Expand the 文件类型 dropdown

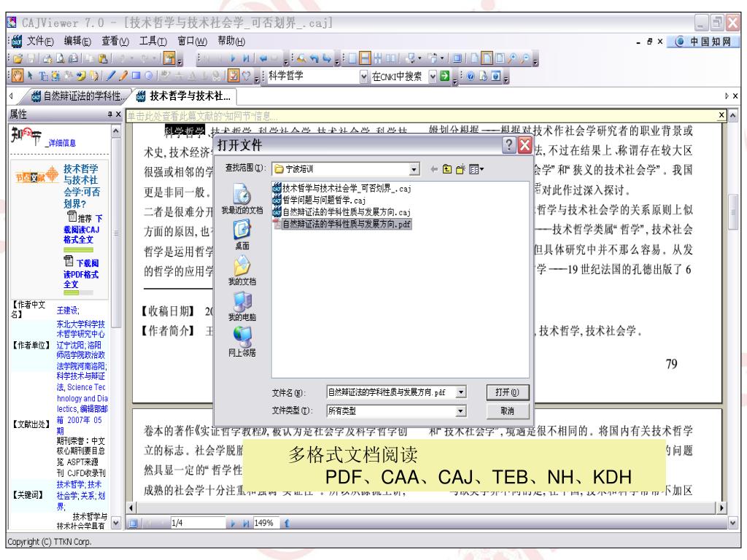[461, 411]
